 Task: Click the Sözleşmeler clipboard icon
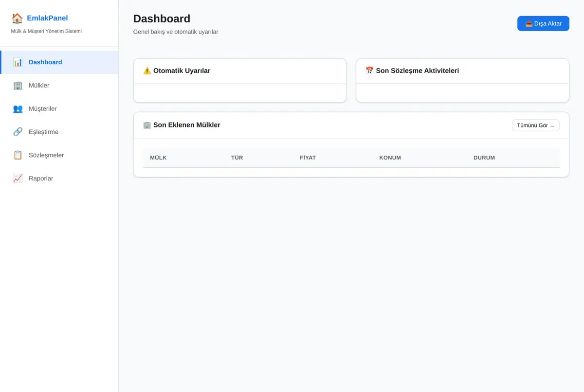click(x=18, y=155)
